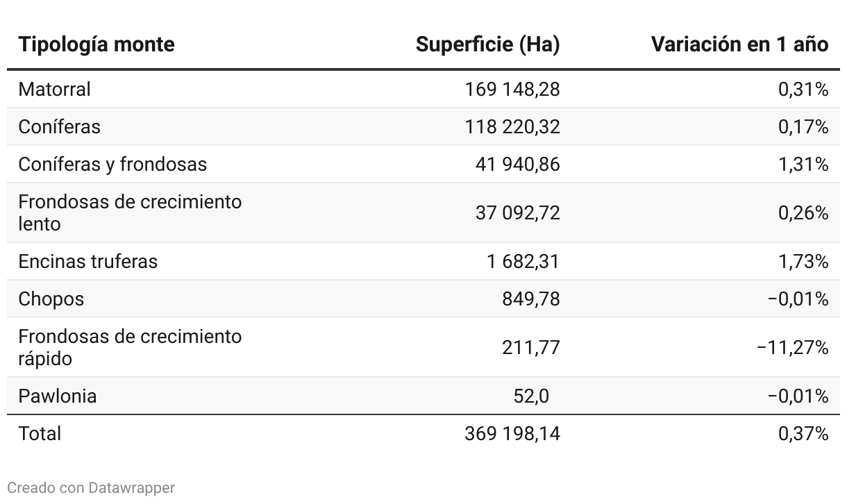Image resolution: width=847 pixels, height=504 pixels.
Task: Select the Pawlonia row label
Action: pos(58,396)
